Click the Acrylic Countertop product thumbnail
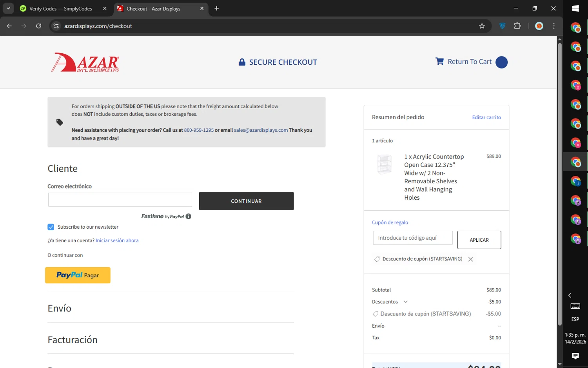The width and height of the screenshot is (588, 368). point(384,164)
